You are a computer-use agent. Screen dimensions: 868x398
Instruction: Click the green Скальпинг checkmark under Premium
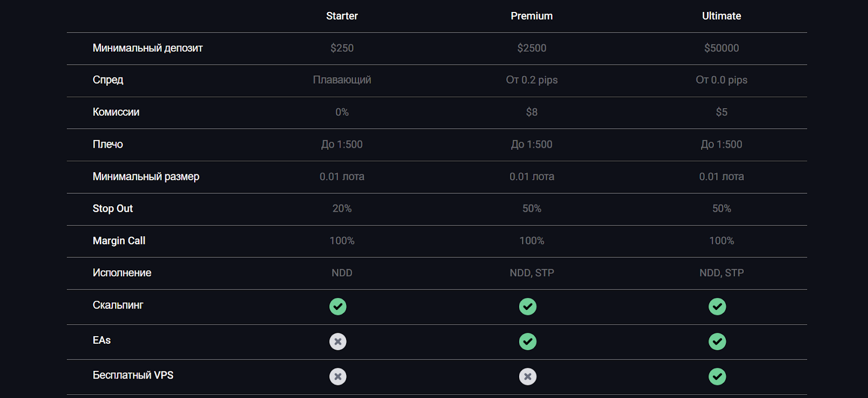click(x=528, y=307)
